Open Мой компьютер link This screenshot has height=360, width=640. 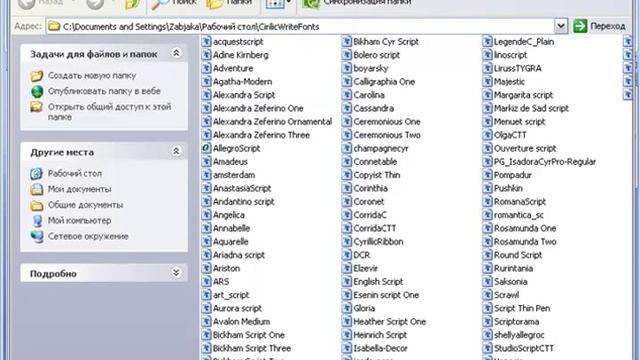pos(80,220)
